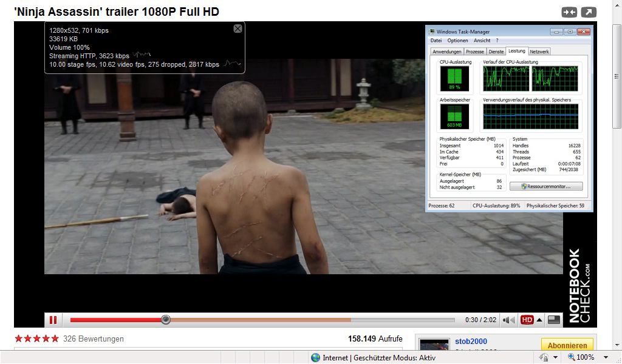Open the Ansicht menu in Task-Manager
This screenshot has height=364, width=622.
click(482, 41)
